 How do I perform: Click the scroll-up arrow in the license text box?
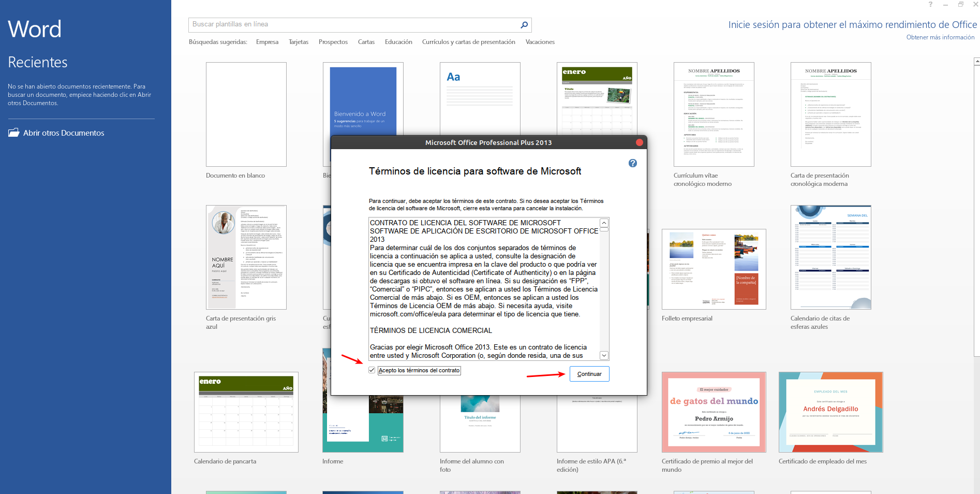tap(603, 223)
